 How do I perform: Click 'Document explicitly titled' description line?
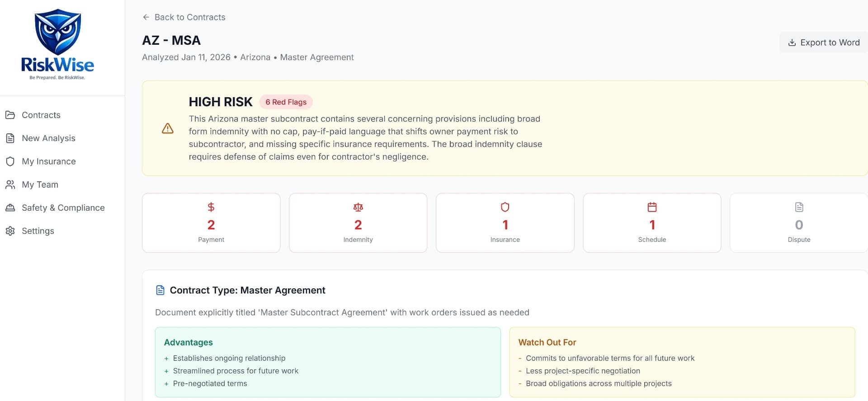tap(342, 312)
